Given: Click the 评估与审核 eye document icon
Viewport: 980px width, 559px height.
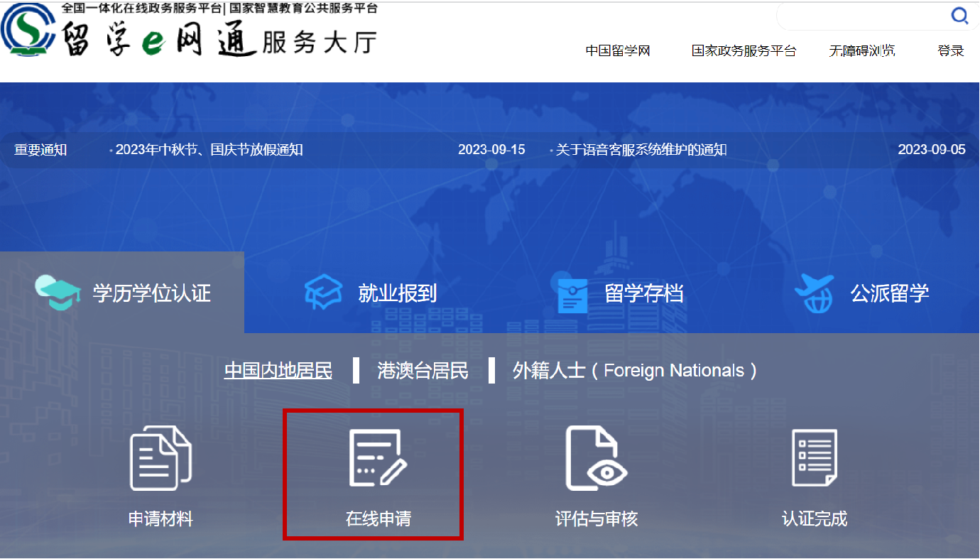Looking at the screenshot, I should click(x=596, y=458).
